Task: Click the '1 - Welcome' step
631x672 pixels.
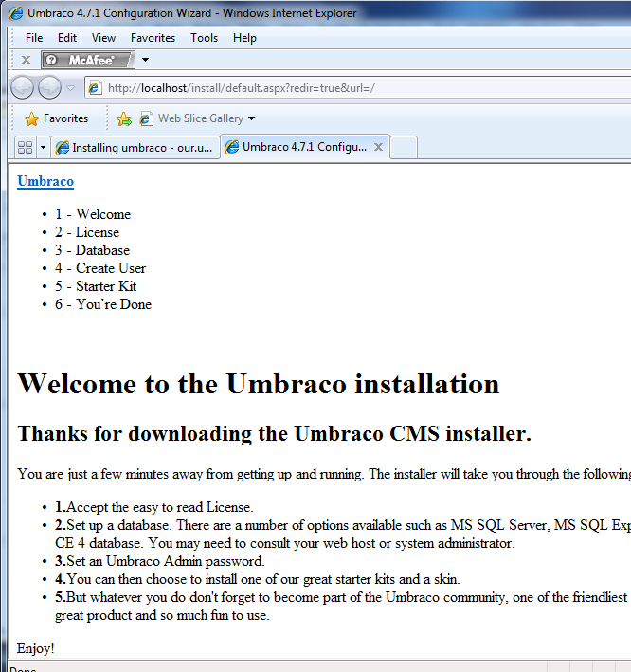Action: [93, 214]
